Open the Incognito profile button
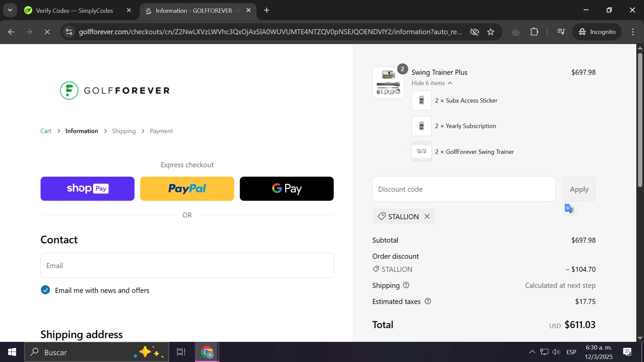This screenshot has height=362, width=644. click(x=597, y=32)
